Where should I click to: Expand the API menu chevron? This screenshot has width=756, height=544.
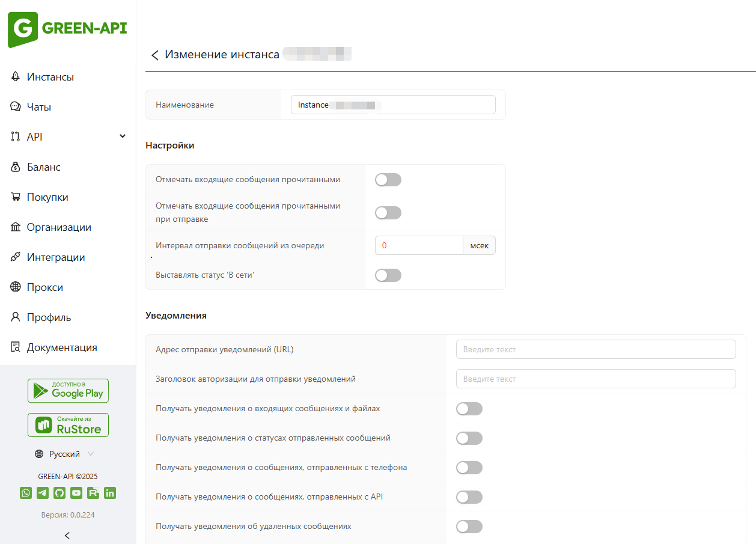click(x=123, y=136)
